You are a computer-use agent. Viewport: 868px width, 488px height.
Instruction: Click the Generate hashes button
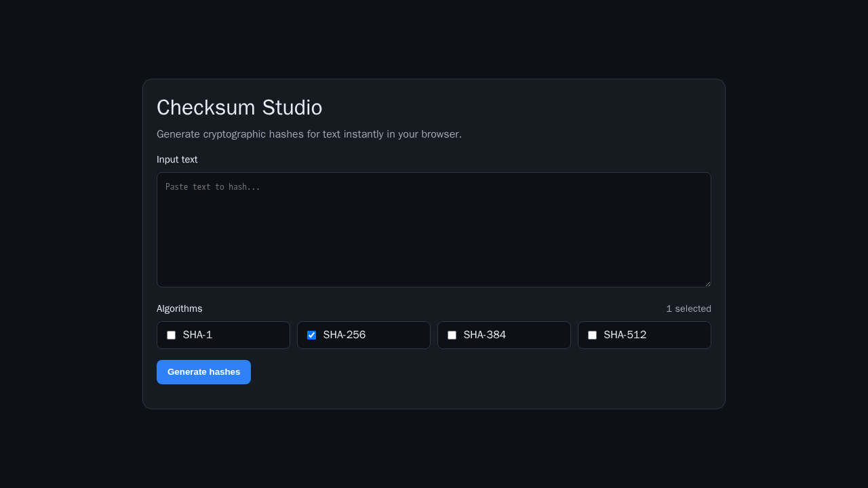[x=203, y=371]
